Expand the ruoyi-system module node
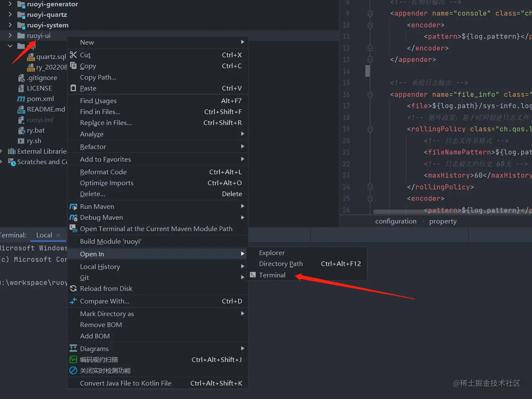The image size is (532, 399). 10,25
